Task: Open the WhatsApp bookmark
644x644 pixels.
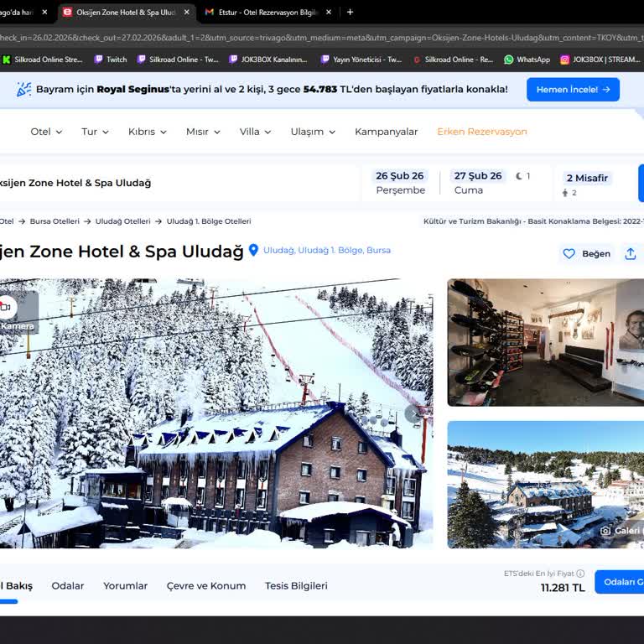Action: [x=527, y=60]
